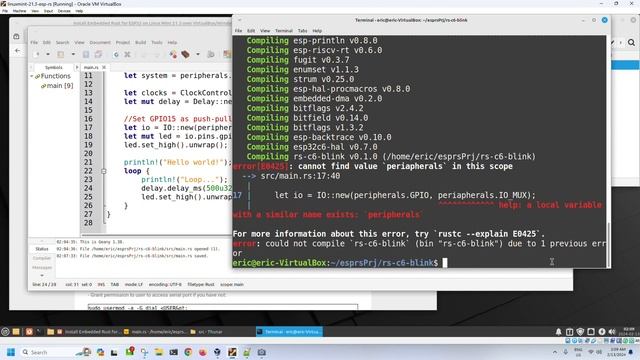Switch to the Status message tab
Viewport: 640px width, 360px height.
coord(42,249)
